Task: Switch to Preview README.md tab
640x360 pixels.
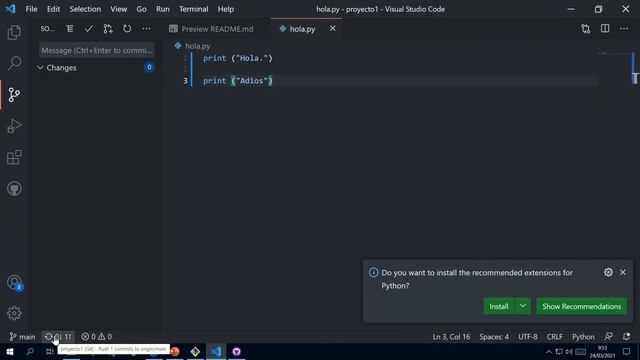Action: (216, 29)
